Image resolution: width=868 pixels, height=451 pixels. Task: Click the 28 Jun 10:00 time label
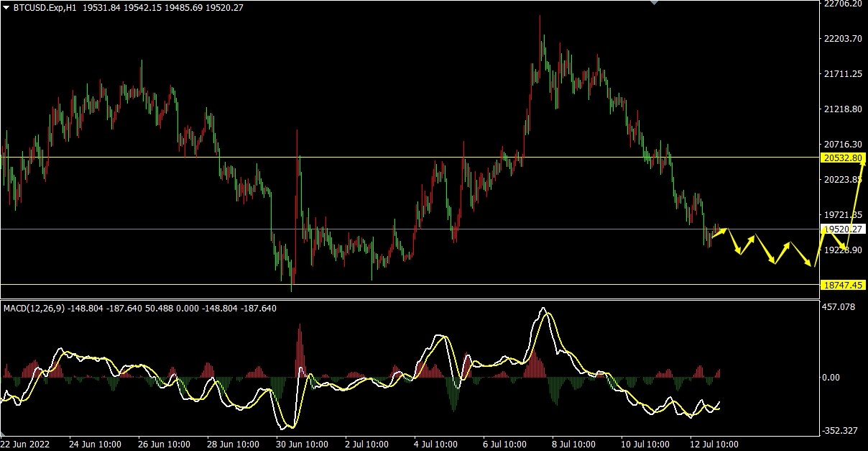[x=234, y=444]
